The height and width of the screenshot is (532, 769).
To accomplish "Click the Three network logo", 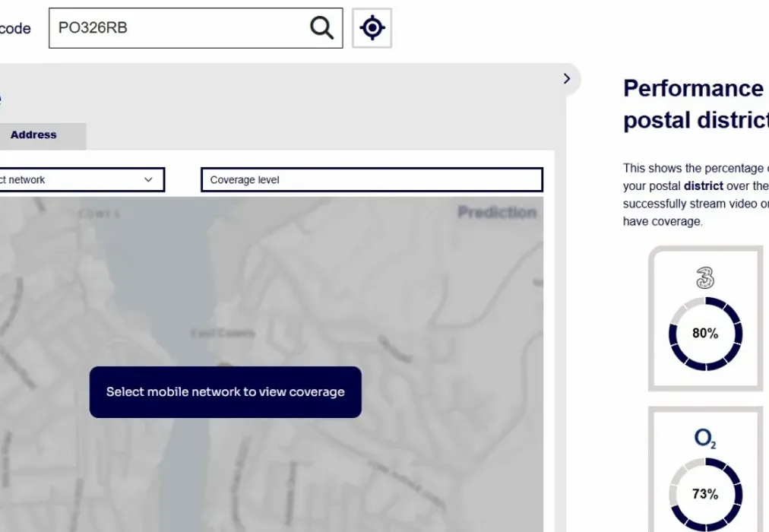I will point(705,278).
